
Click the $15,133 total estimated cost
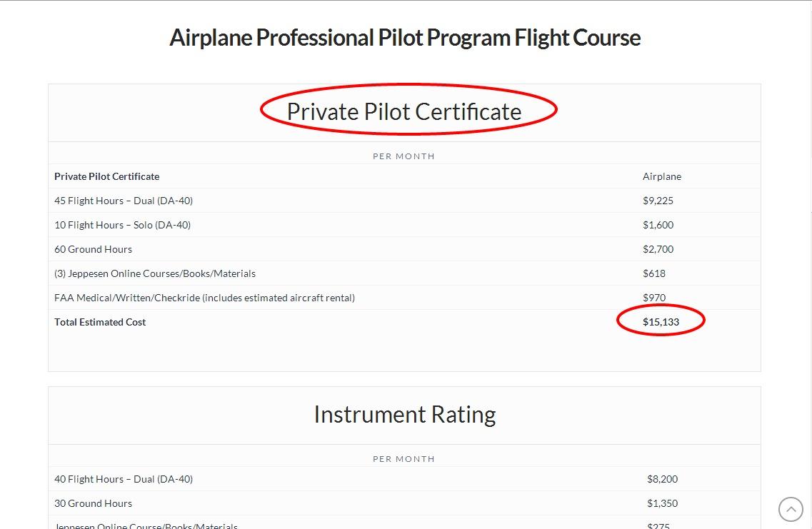[x=661, y=322]
